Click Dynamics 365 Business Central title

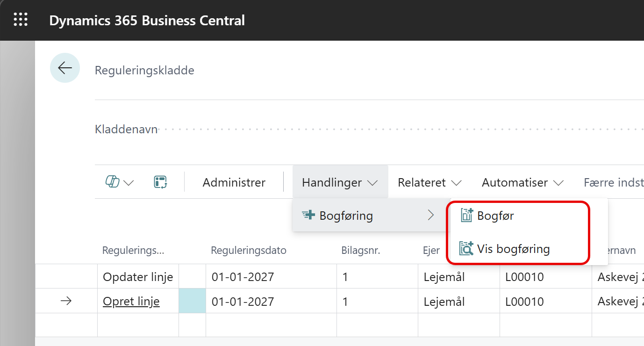147,21
